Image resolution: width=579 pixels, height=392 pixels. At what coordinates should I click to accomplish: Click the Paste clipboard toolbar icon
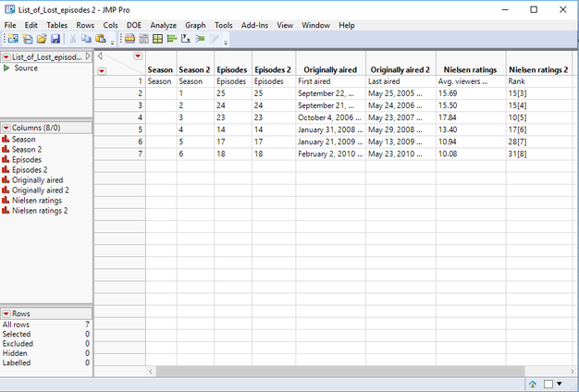[101, 39]
